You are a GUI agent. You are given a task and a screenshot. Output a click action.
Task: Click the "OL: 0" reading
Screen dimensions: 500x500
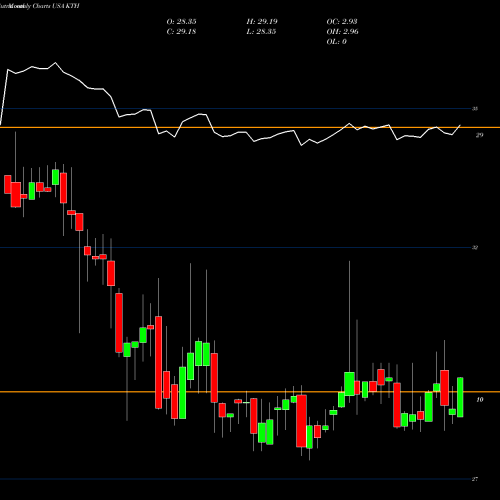(336, 42)
